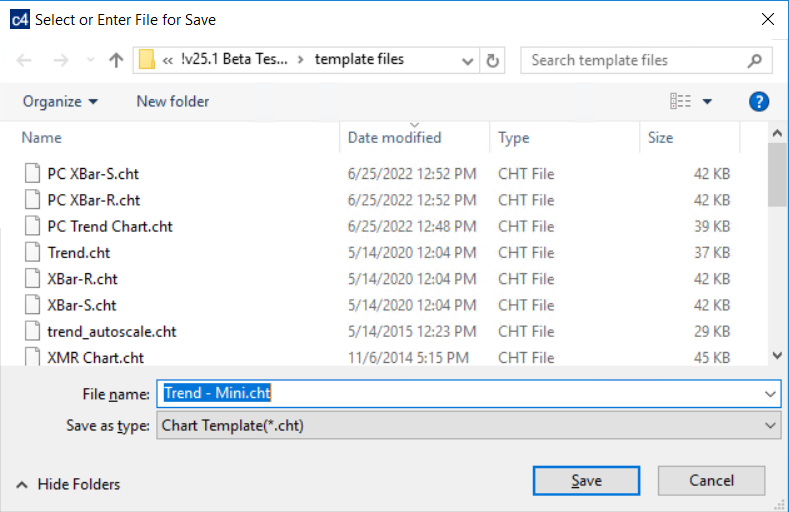Screen dimensions: 789x512
Task: Expand the File name dropdown arrow
Action: [x=769, y=394]
